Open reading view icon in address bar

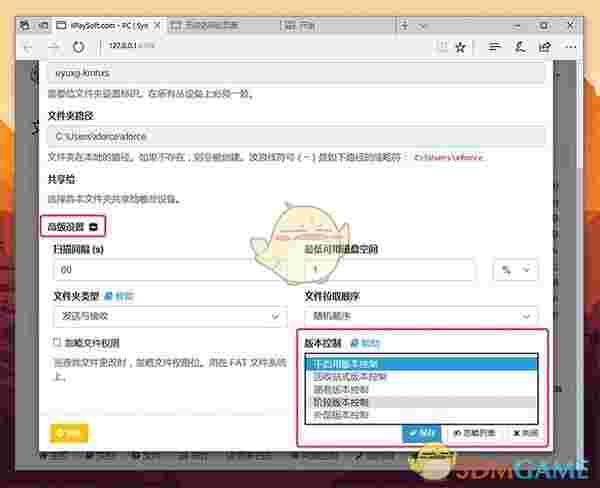point(443,47)
